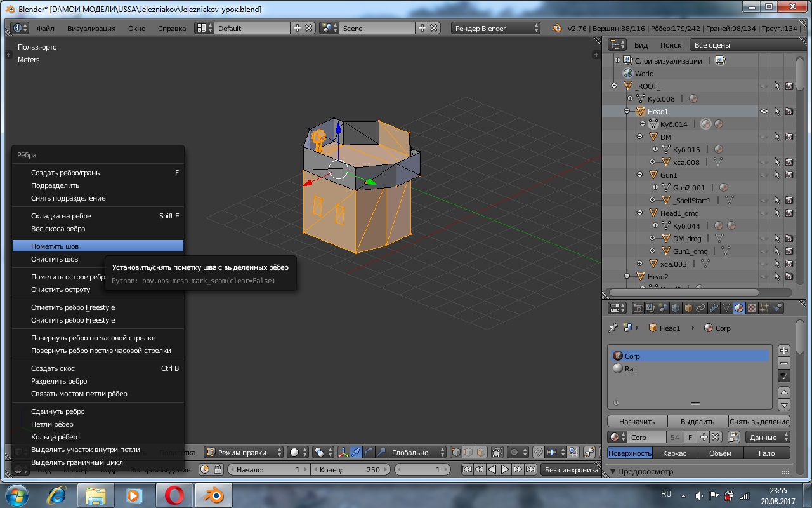The height and width of the screenshot is (508, 812).
Task: Open the Режим правки mode dropdown
Action: click(x=244, y=453)
